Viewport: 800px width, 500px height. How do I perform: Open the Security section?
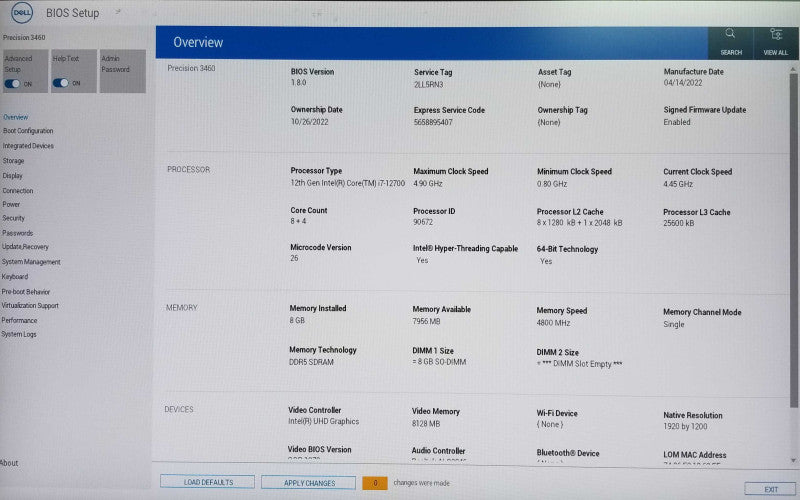coord(13,218)
